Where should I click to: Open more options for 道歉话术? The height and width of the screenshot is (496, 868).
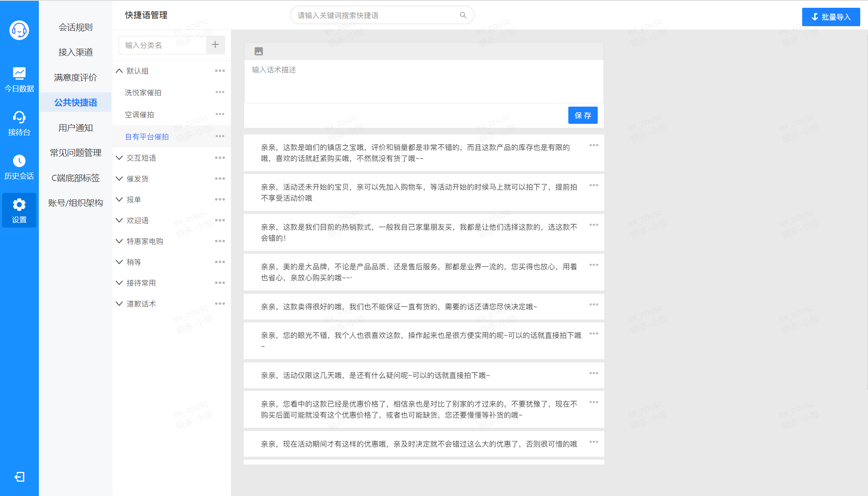(220, 304)
